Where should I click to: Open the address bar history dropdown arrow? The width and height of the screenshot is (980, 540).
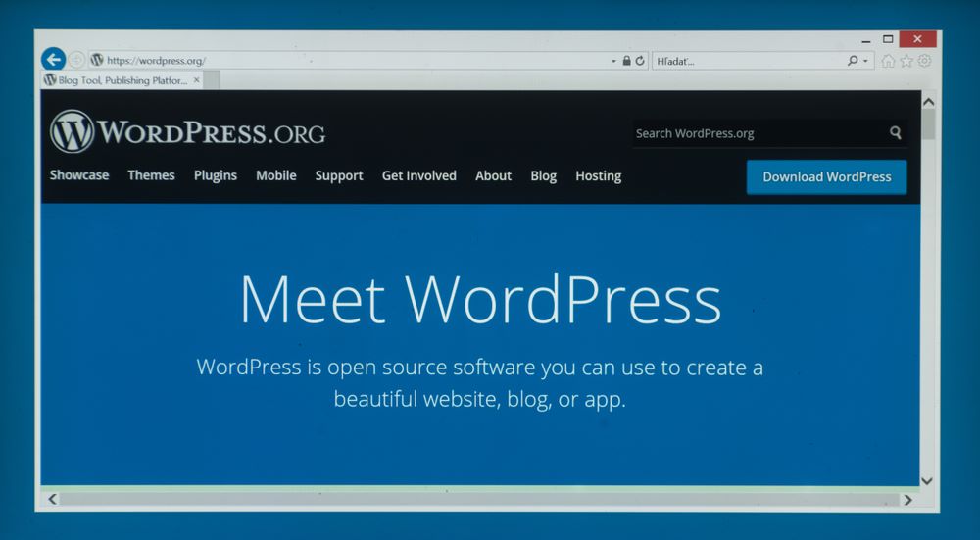(613, 61)
